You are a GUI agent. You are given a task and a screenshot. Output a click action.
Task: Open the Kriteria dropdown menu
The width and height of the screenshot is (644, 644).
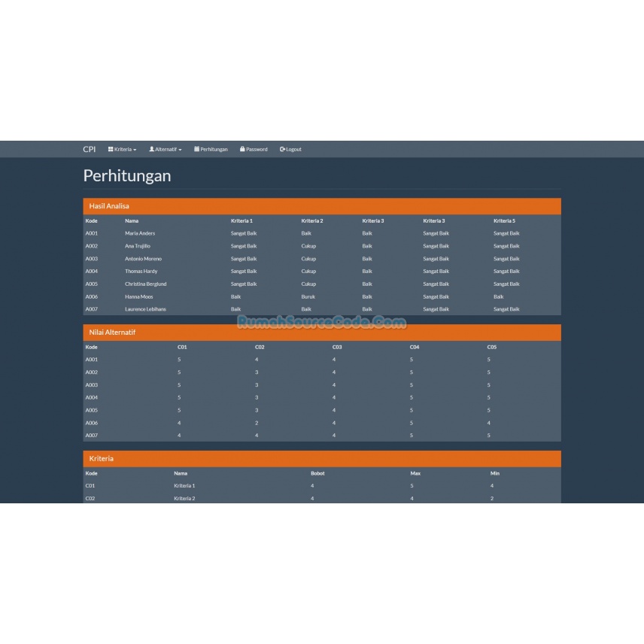click(x=122, y=149)
